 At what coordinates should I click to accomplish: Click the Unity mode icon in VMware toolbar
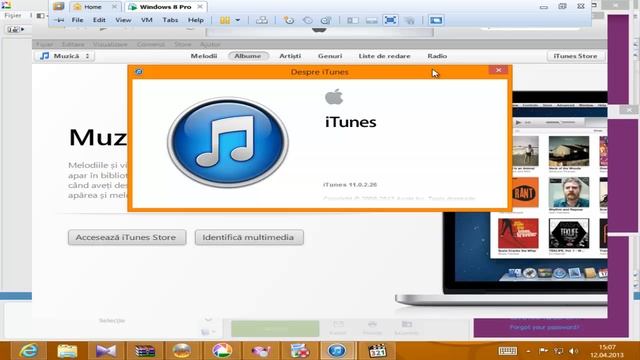[x=409, y=20]
